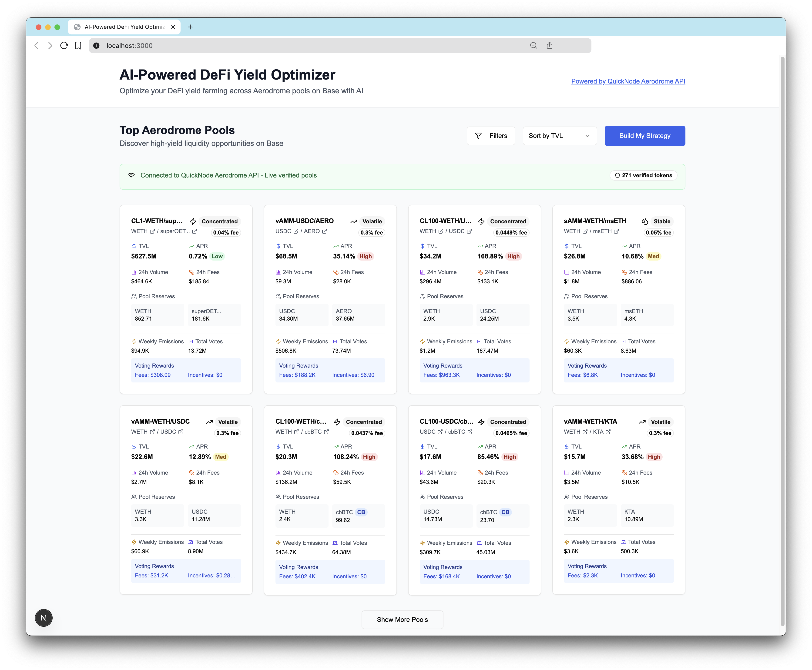The height and width of the screenshot is (670, 812).
Task: Click the browser share icon
Action: pos(549,46)
